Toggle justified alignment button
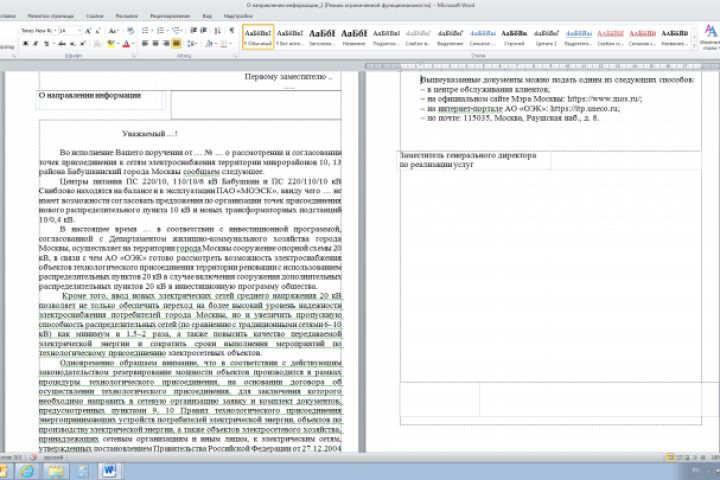The height and width of the screenshot is (480, 720). tap(176, 44)
